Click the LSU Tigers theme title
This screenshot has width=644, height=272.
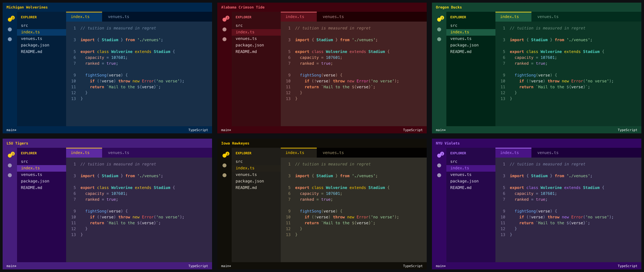pyautogui.click(x=17, y=143)
